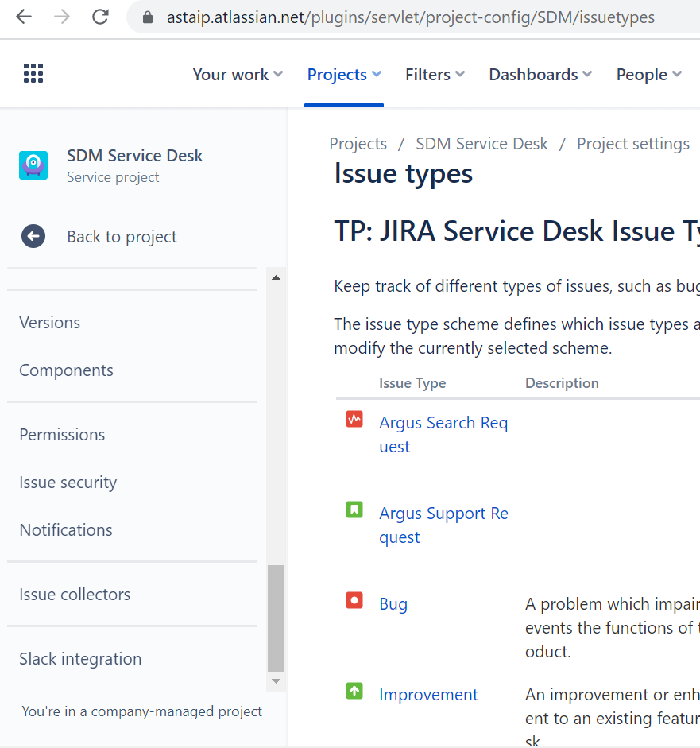
Task: Click the SDM Service Desk breadcrumb
Action: pyautogui.click(x=481, y=144)
